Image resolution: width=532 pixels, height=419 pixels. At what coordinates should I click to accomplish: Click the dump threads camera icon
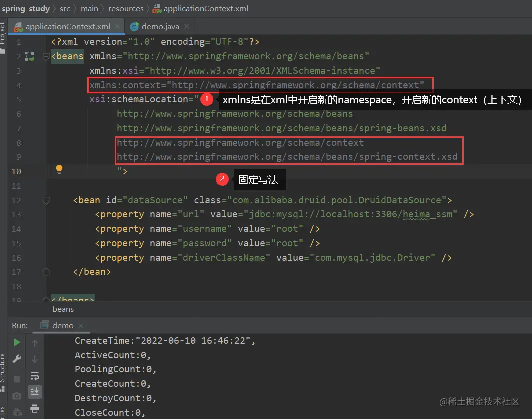(x=17, y=396)
